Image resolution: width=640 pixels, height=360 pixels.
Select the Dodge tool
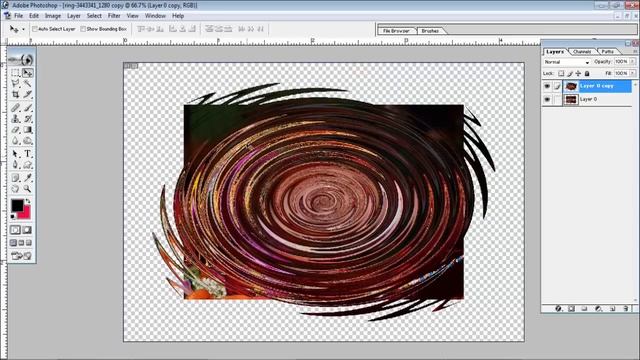click(27, 141)
